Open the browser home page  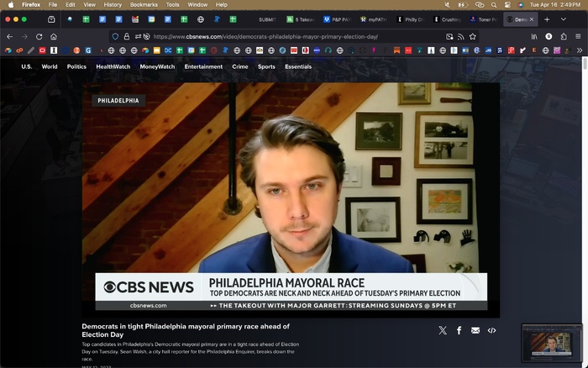(x=54, y=37)
